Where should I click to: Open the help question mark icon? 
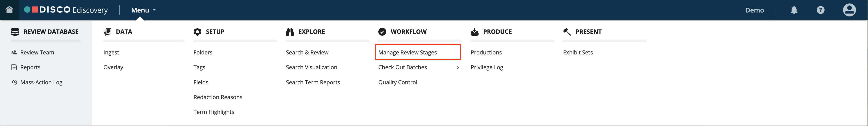pos(820,10)
